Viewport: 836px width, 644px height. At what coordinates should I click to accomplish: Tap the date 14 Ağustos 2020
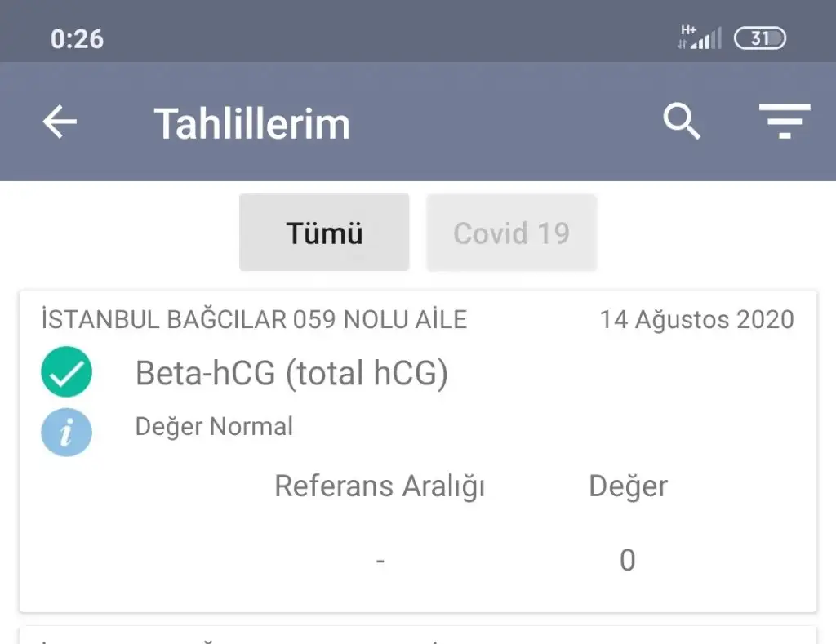(x=696, y=319)
